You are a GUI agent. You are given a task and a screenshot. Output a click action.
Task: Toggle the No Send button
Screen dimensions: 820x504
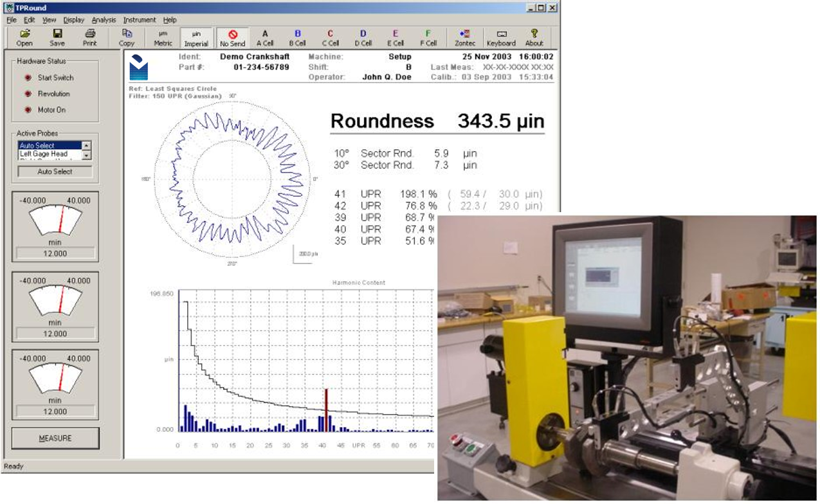[233, 38]
